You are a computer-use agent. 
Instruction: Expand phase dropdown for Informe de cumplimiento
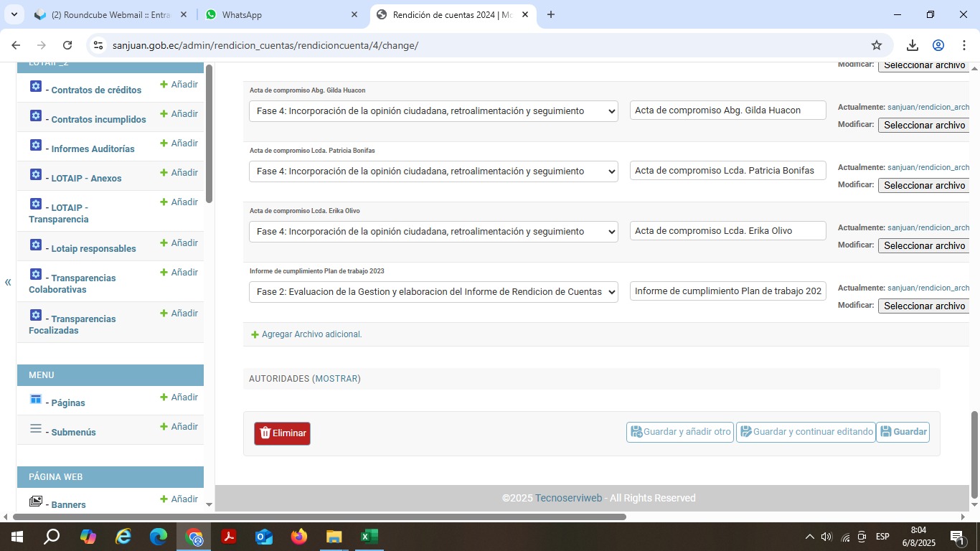coord(433,292)
